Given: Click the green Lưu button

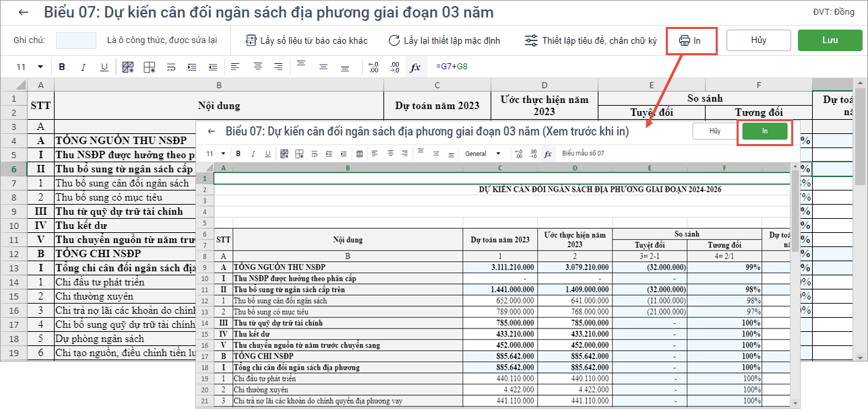Looking at the screenshot, I should [x=830, y=40].
